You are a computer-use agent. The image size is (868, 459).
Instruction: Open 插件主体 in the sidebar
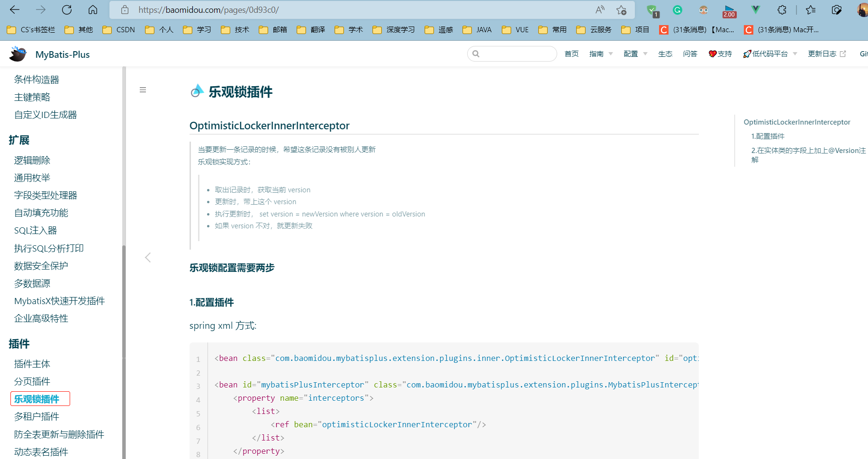coord(32,364)
